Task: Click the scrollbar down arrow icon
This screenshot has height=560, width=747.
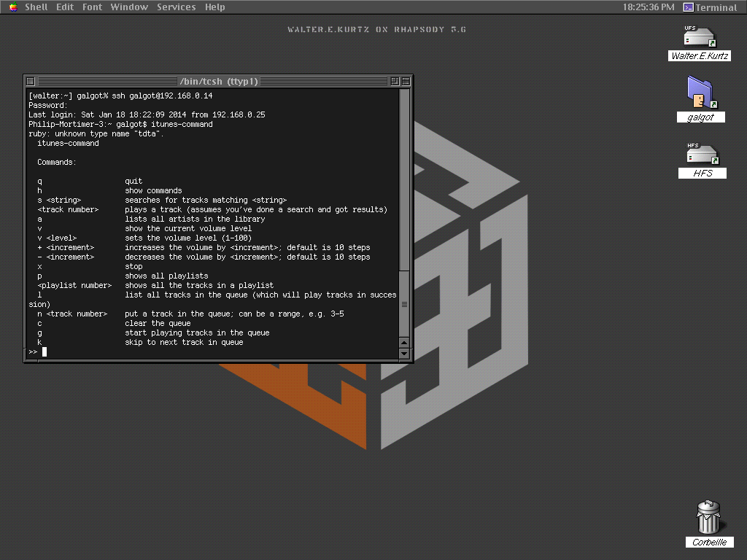Action: (x=405, y=354)
